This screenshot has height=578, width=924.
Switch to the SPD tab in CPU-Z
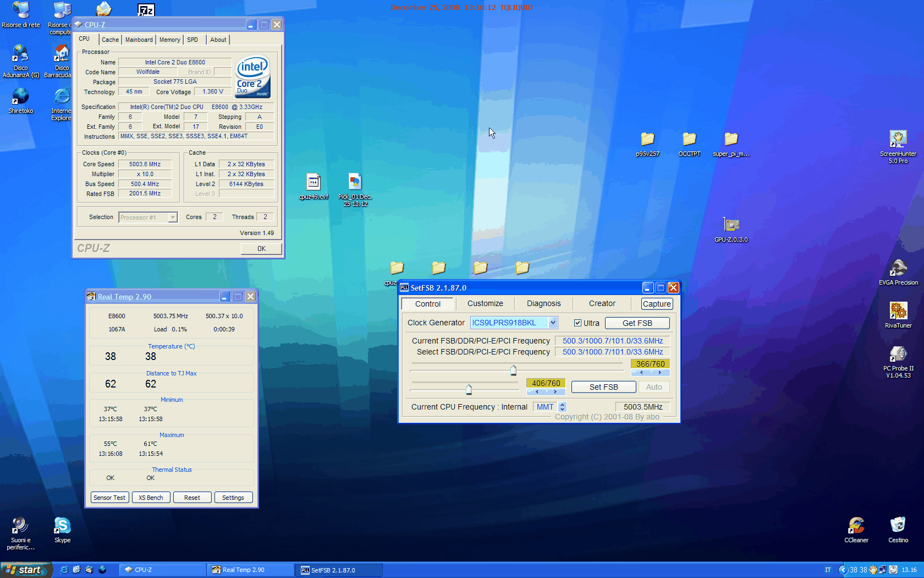(193, 40)
